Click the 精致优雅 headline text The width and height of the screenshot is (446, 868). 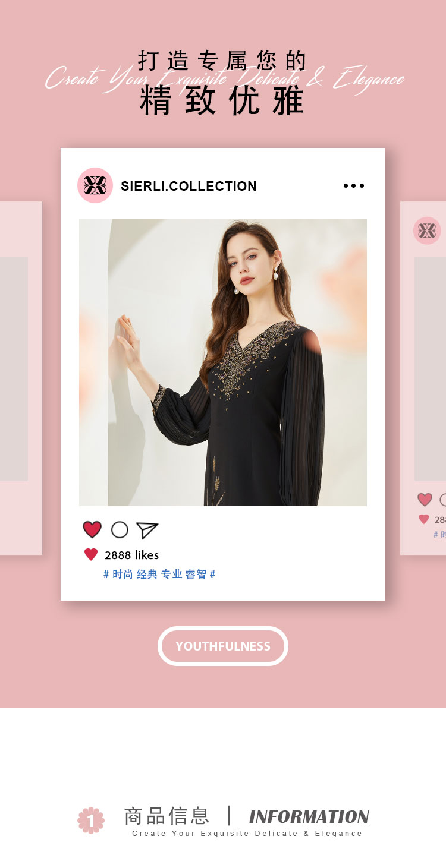coord(222,101)
